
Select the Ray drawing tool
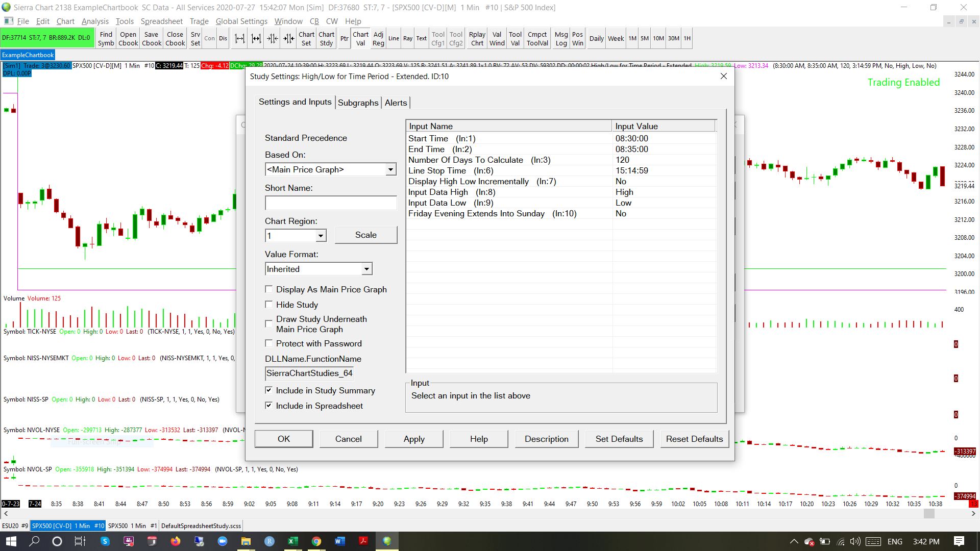pos(407,39)
